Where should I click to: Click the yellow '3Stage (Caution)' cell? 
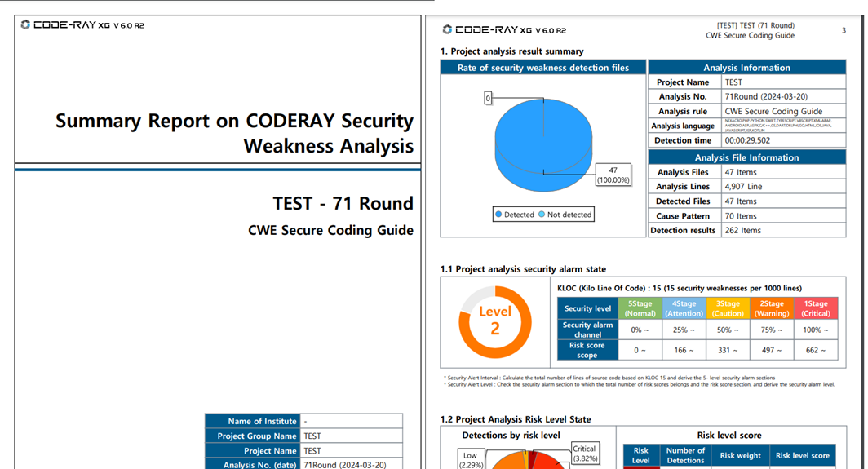pos(728,308)
